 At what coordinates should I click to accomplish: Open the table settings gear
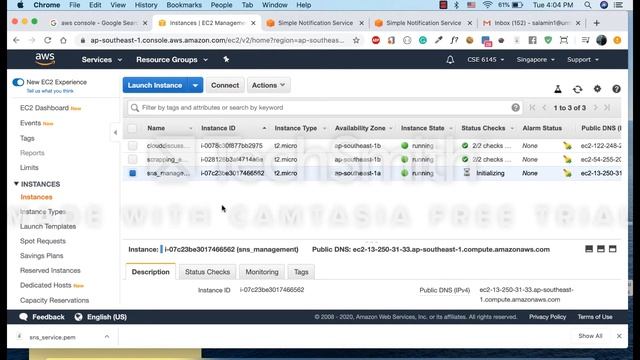(597, 89)
